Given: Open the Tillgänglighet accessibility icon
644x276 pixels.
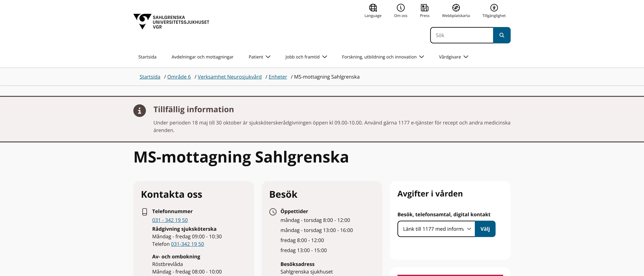Looking at the screenshot, I should pos(494,8).
